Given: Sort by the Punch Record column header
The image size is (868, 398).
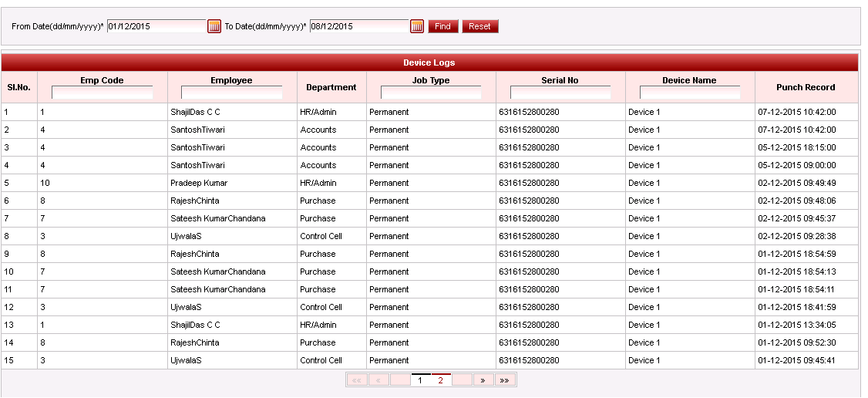Looking at the screenshot, I should 806,88.
